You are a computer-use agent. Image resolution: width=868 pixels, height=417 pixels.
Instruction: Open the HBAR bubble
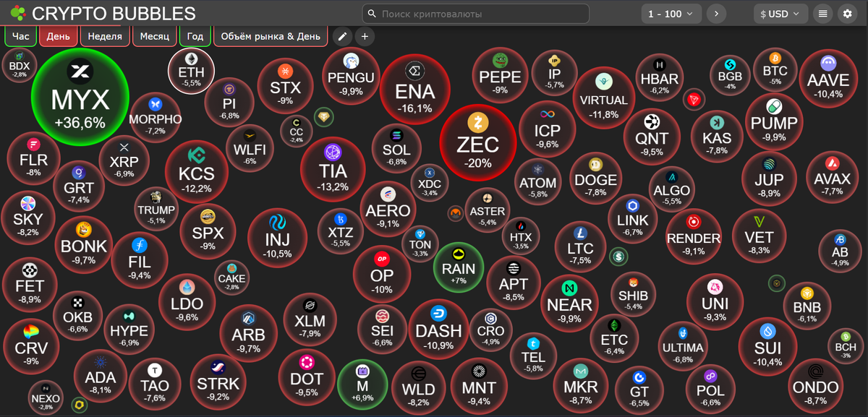(x=659, y=77)
